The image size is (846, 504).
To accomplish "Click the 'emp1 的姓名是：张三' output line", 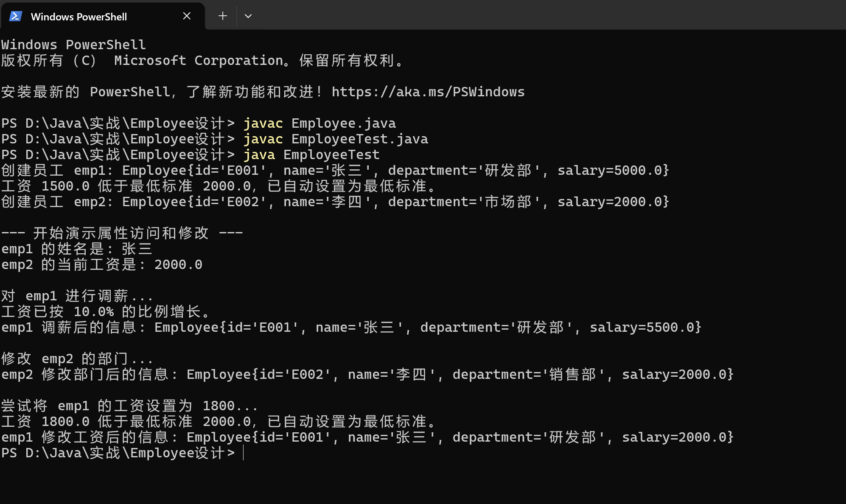I will [x=76, y=249].
